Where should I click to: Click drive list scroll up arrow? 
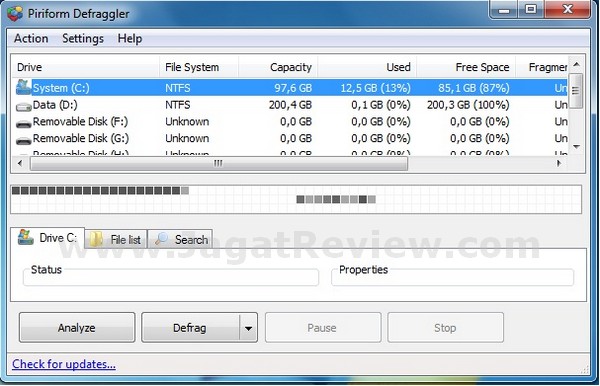(x=576, y=64)
